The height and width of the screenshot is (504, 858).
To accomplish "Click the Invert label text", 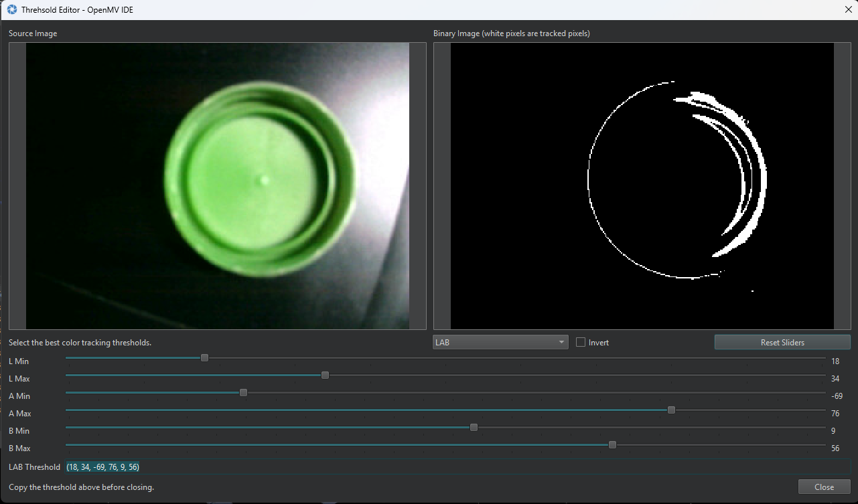I will click(x=598, y=342).
